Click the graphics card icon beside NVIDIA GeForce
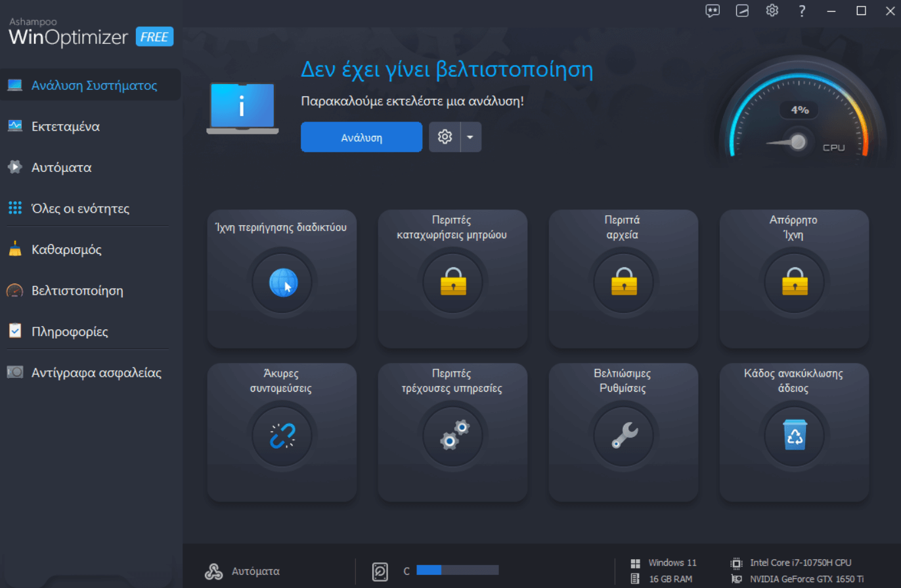This screenshot has width=901, height=588. [737, 579]
